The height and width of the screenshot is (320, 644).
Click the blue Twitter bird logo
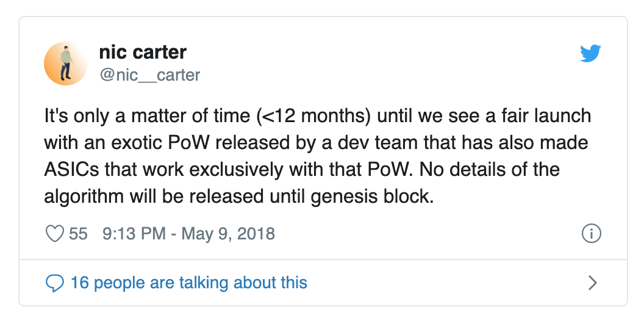pos(590,54)
